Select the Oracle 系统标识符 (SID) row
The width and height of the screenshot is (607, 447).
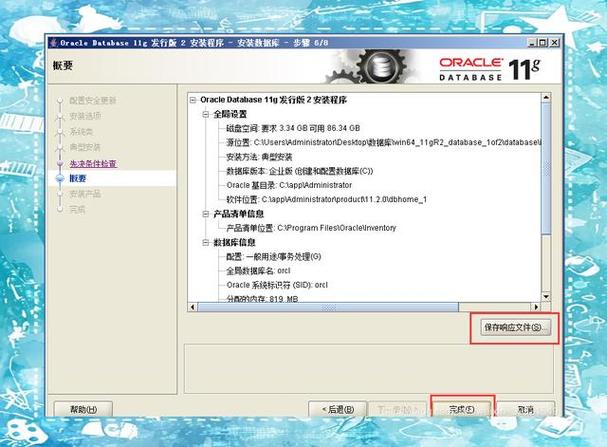coord(277,285)
